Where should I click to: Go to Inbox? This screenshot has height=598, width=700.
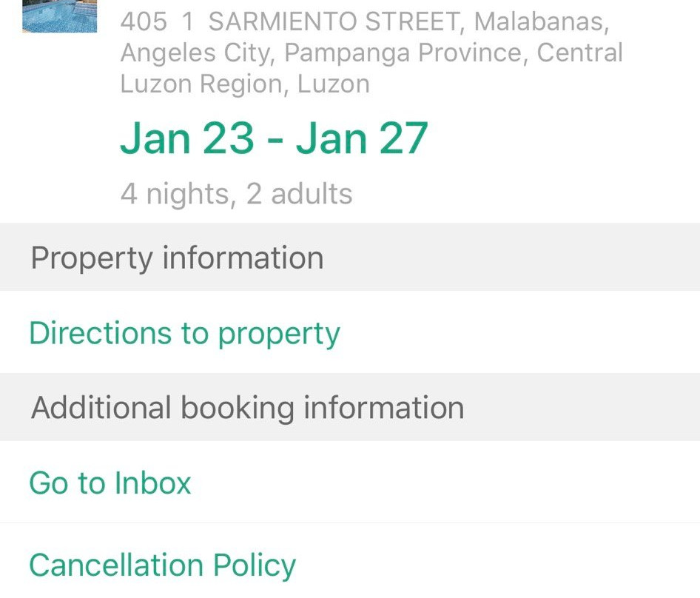point(110,483)
